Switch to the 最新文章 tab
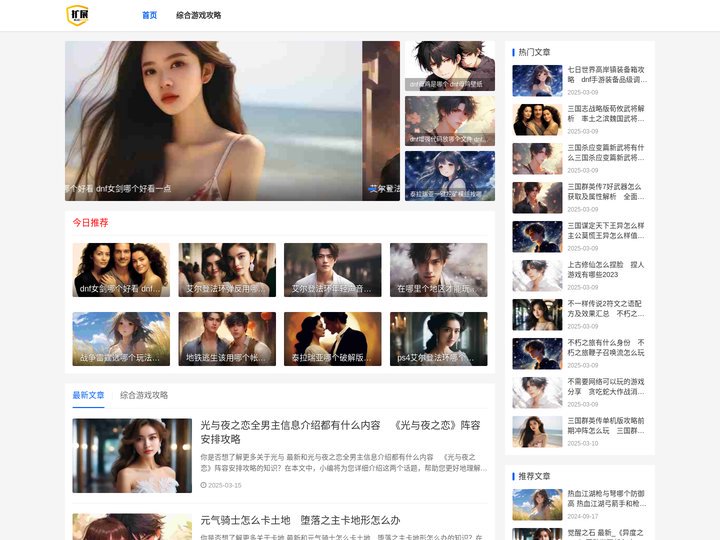The width and height of the screenshot is (720, 540). pyautogui.click(x=88, y=395)
